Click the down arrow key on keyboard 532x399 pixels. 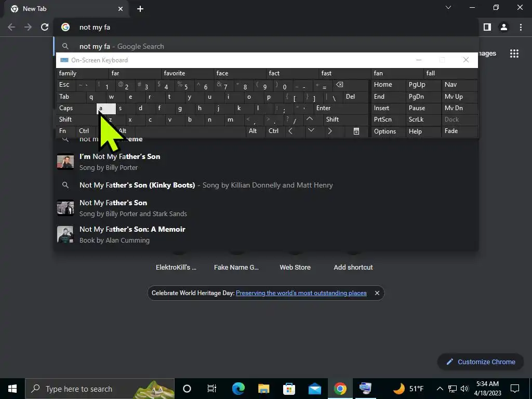[311, 130]
